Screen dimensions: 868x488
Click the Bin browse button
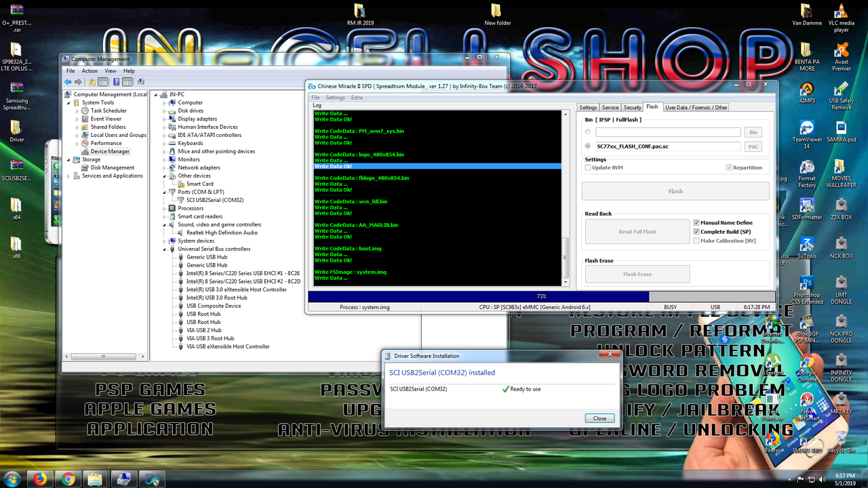(753, 132)
